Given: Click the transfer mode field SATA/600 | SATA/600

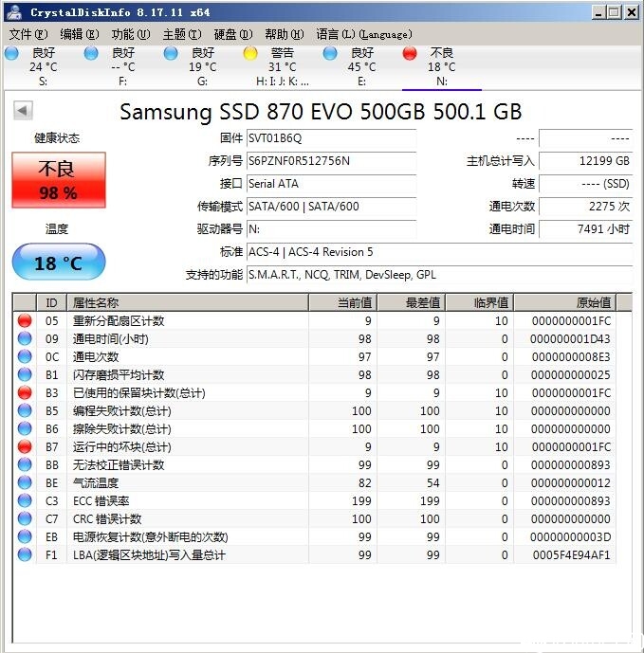Looking at the screenshot, I should (x=331, y=207).
